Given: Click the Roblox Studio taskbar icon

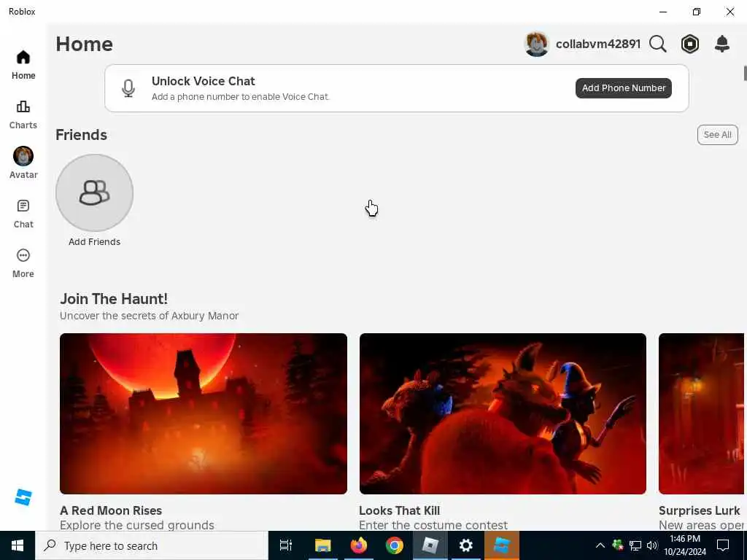Looking at the screenshot, I should (502, 545).
